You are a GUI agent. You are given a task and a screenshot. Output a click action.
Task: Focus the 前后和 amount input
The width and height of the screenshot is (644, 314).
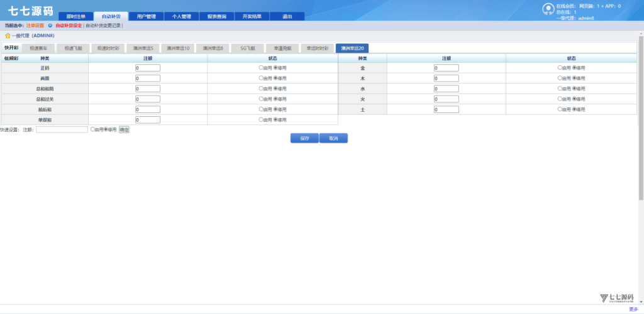(x=148, y=109)
